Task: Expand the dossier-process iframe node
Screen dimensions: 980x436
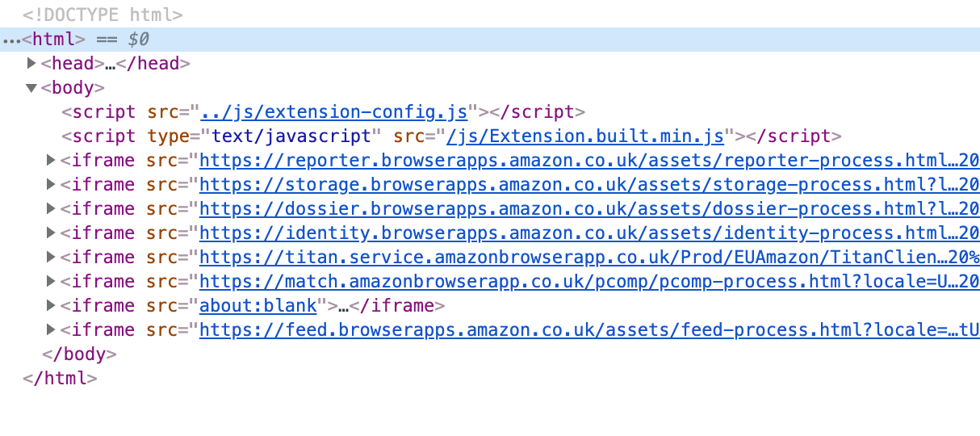Action: point(52,209)
